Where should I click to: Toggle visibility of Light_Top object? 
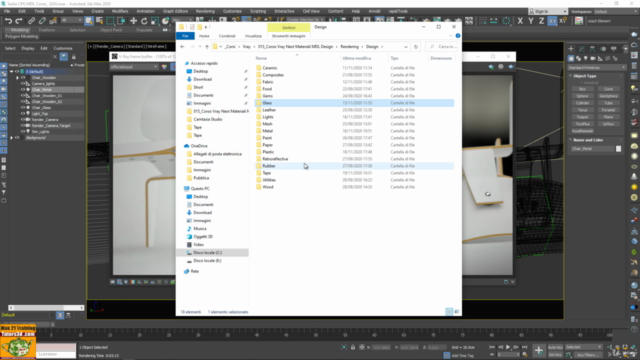click(23, 113)
